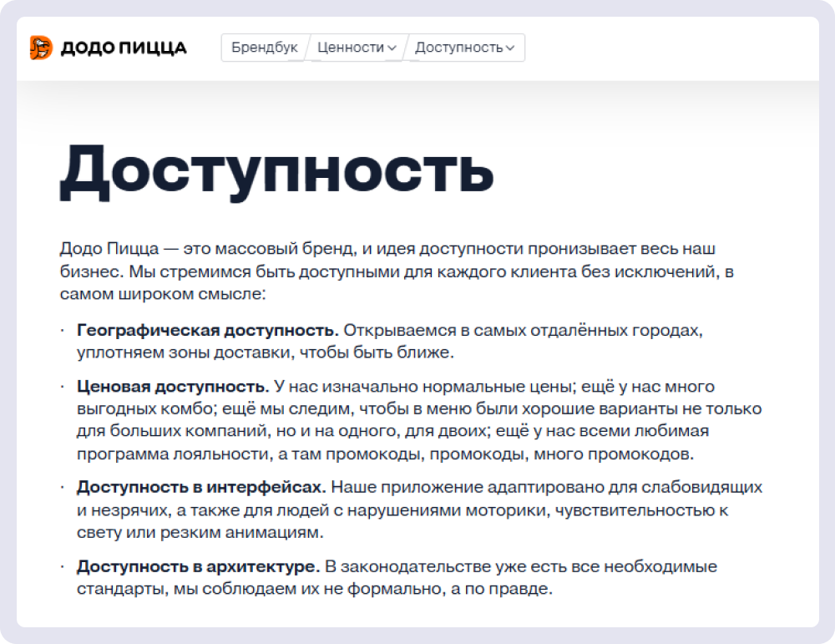
Task: Select the bold Ценовая доступность label
Action: click(173, 387)
